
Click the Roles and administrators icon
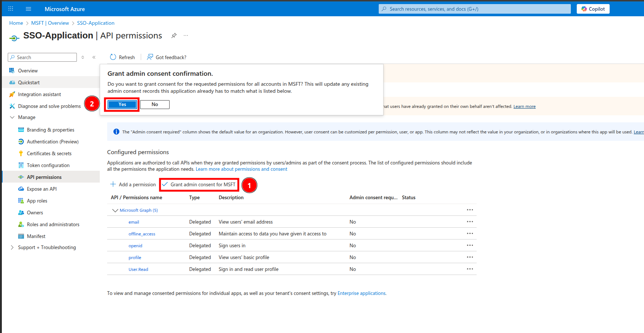point(21,224)
